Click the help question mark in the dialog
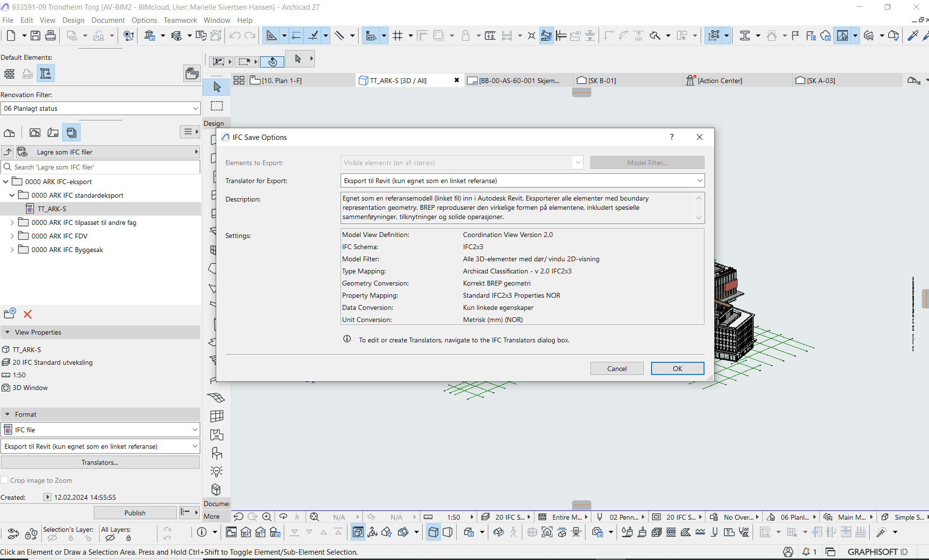The width and height of the screenshot is (929, 560). click(671, 137)
